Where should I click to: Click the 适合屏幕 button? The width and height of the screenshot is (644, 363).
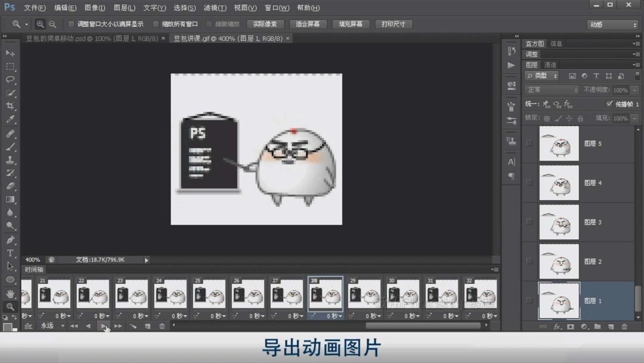308,24
